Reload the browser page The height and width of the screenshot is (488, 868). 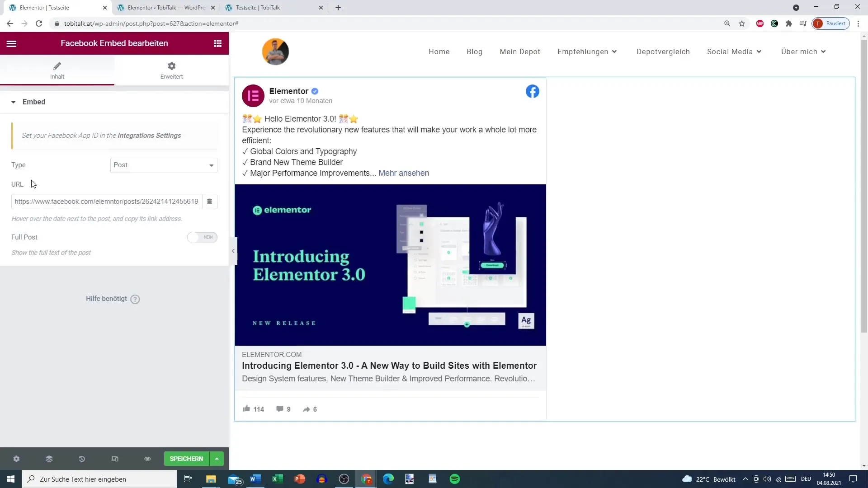point(39,23)
